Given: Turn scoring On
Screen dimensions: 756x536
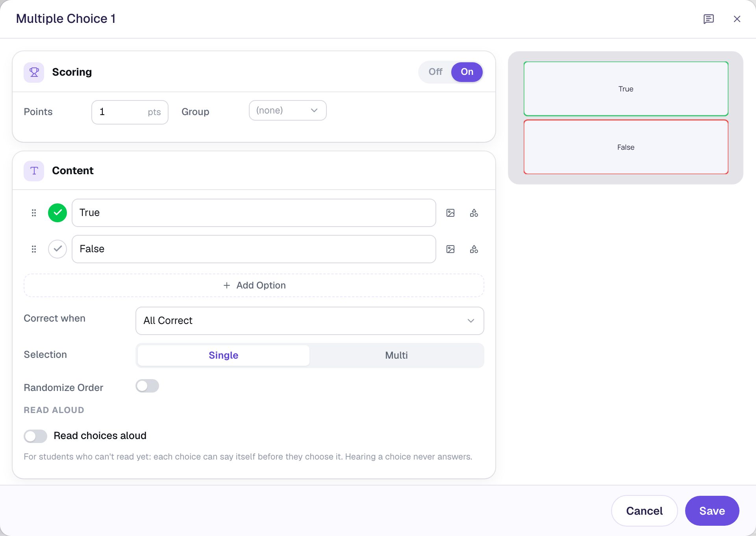Looking at the screenshot, I should coord(467,72).
